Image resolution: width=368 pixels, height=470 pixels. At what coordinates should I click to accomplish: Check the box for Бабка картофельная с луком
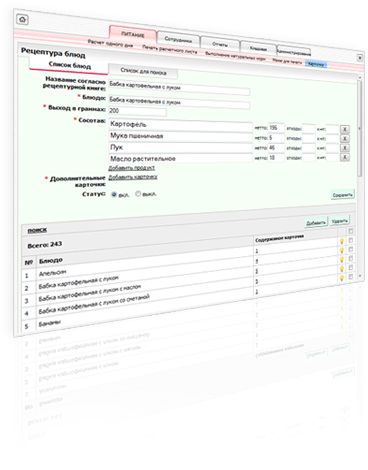(x=350, y=249)
